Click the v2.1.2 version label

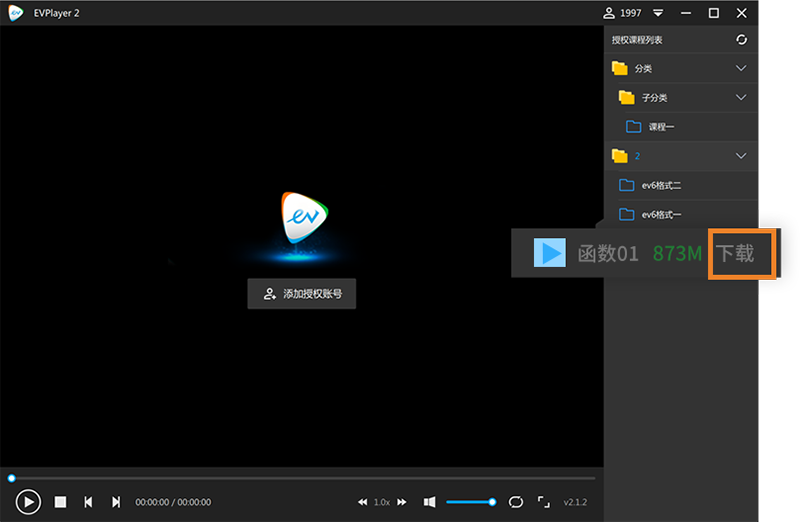pos(575,502)
